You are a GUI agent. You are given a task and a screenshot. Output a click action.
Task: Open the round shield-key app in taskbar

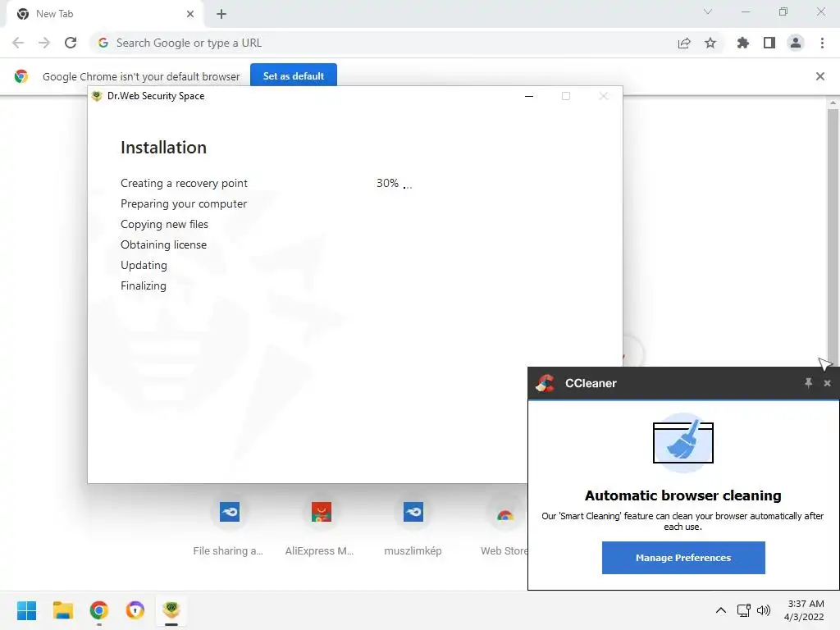point(135,610)
